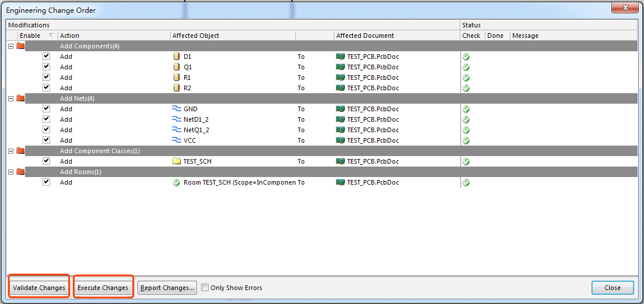Click the R2 component icon
Screen dimensions: 644x304
click(x=177, y=88)
